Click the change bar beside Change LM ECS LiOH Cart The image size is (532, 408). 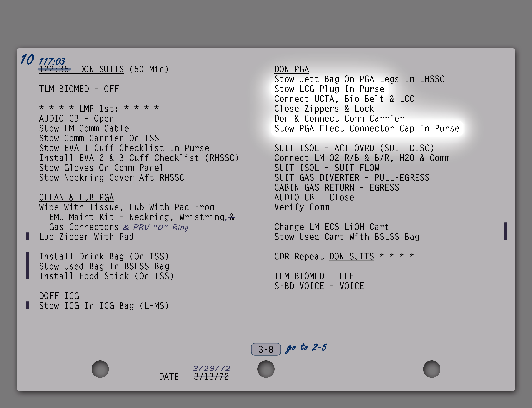pyautogui.click(x=506, y=231)
